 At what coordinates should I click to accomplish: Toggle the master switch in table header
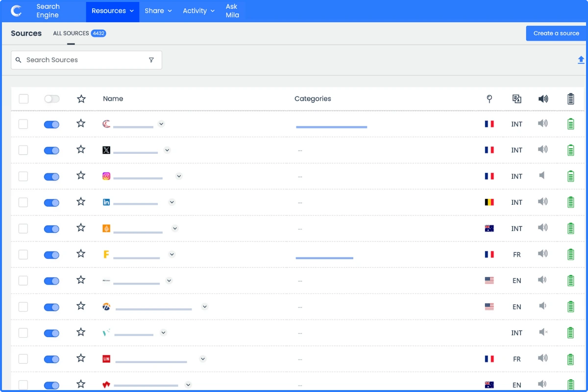[51, 99]
